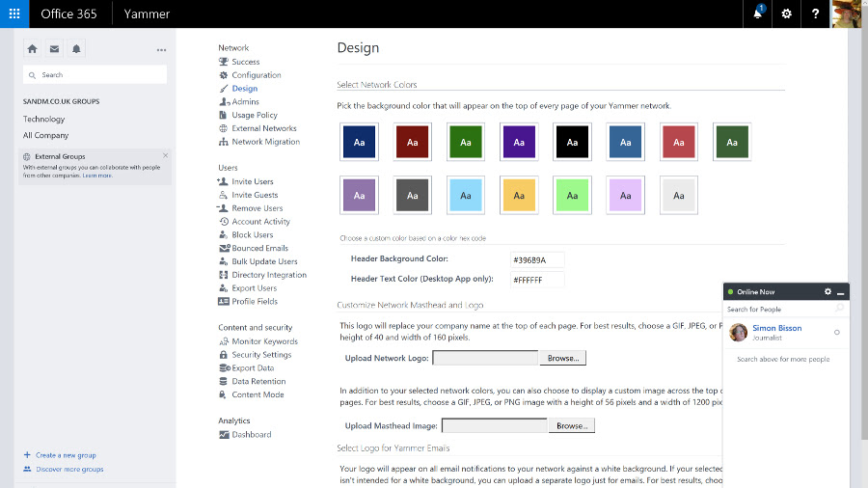868x488 pixels.
Task: Select the black color swatch
Action: point(572,142)
